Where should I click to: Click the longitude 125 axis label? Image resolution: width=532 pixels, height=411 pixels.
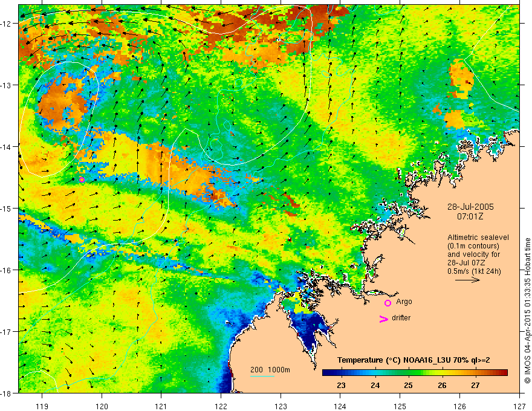click(x=400, y=406)
